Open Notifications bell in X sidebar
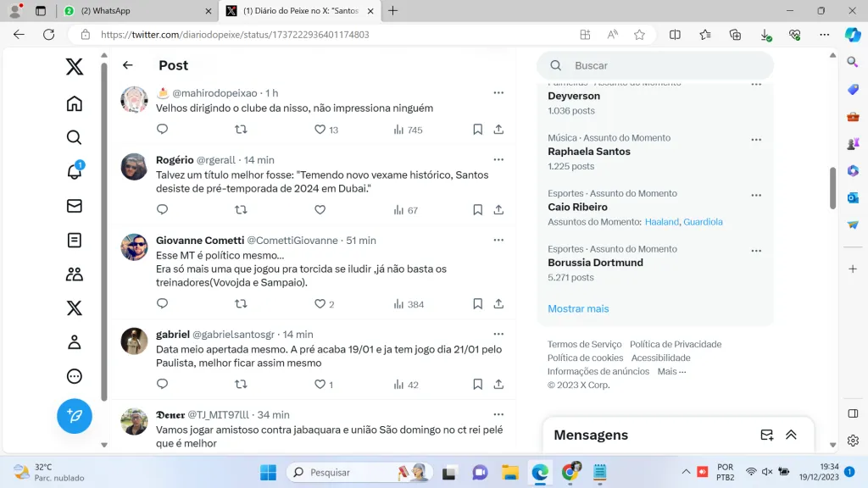This screenshot has width=868, height=488. pyautogui.click(x=75, y=171)
